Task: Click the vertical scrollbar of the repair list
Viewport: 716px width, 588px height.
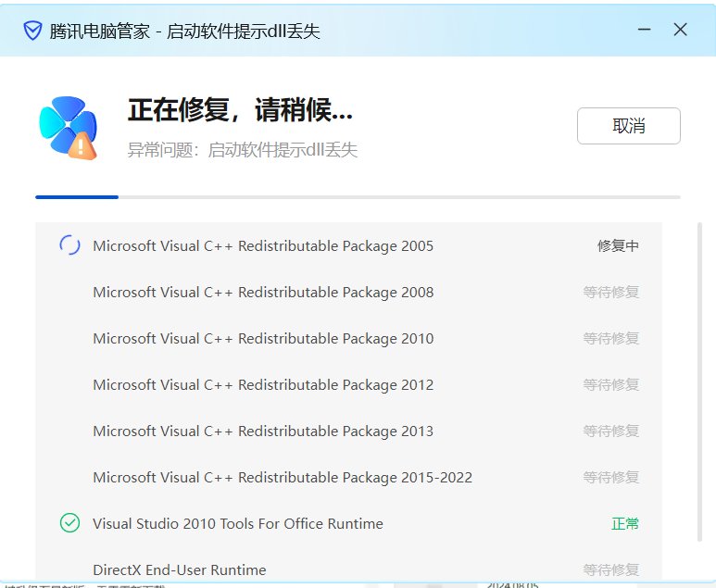Action: pyautogui.click(x=699, y=382)
